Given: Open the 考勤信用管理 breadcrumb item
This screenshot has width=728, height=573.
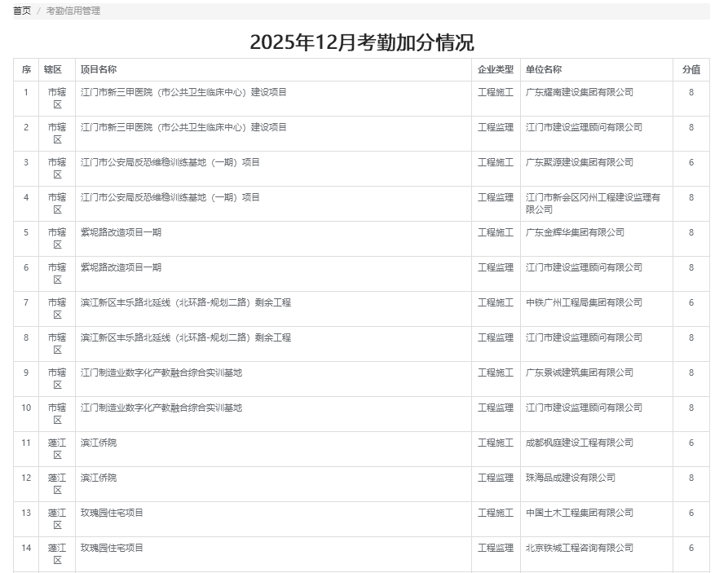Looking at the screenshot, I should 73,11.
